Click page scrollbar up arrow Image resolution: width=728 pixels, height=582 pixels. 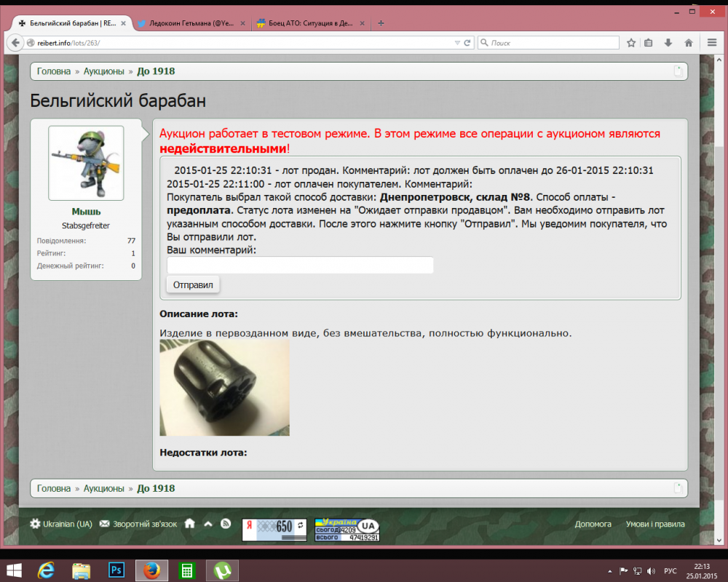719,60
